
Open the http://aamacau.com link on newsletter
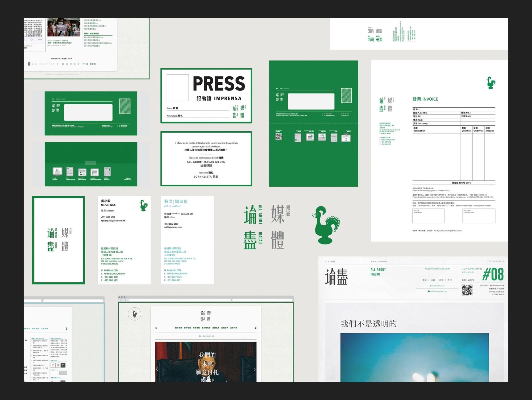[437, 269]
